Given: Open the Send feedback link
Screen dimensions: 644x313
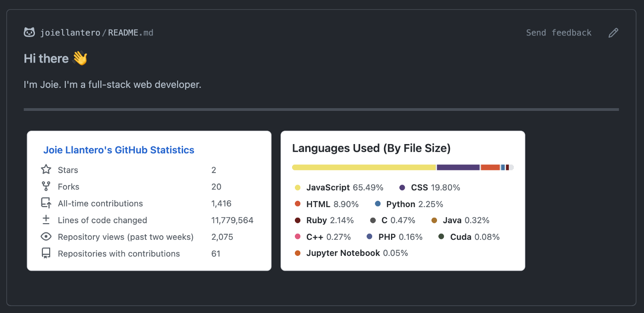Looking at the screenshot, I should coord(558,32).
